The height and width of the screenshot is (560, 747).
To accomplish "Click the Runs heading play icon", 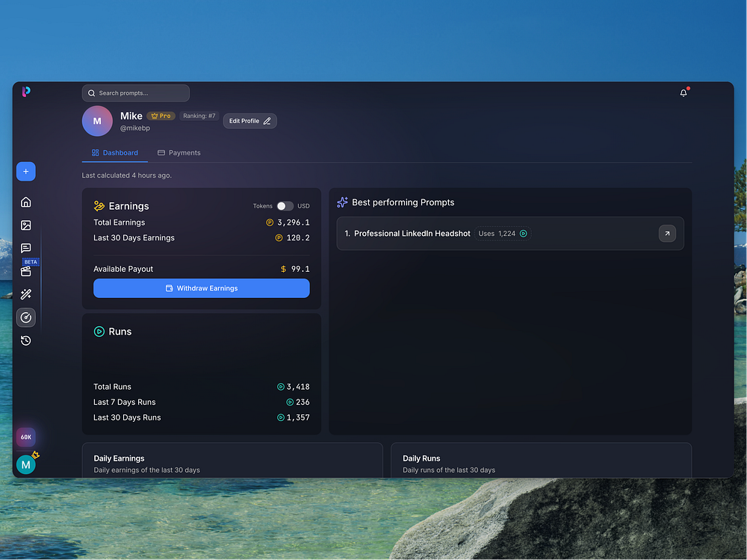I will 99,332.
